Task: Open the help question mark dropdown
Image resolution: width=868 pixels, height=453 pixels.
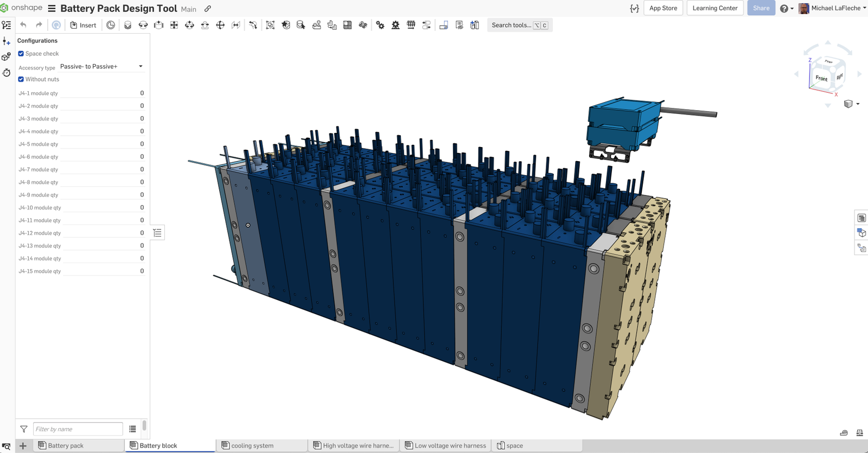Action: pos(786,8)
